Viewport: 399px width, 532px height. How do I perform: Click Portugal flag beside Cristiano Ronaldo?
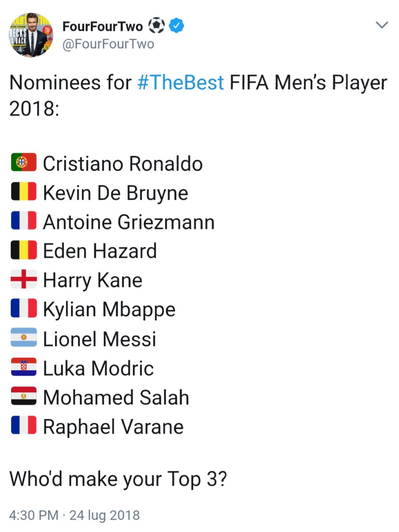[23, 163]
